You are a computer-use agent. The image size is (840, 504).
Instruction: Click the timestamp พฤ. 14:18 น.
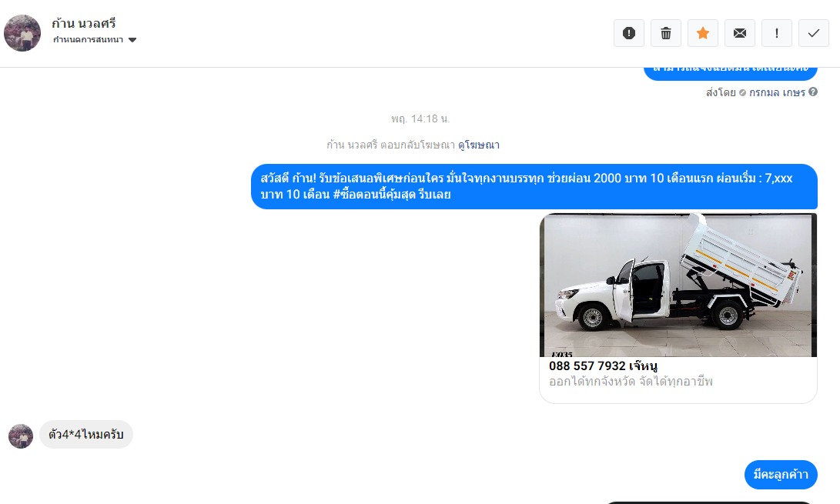tap(420, 119)
